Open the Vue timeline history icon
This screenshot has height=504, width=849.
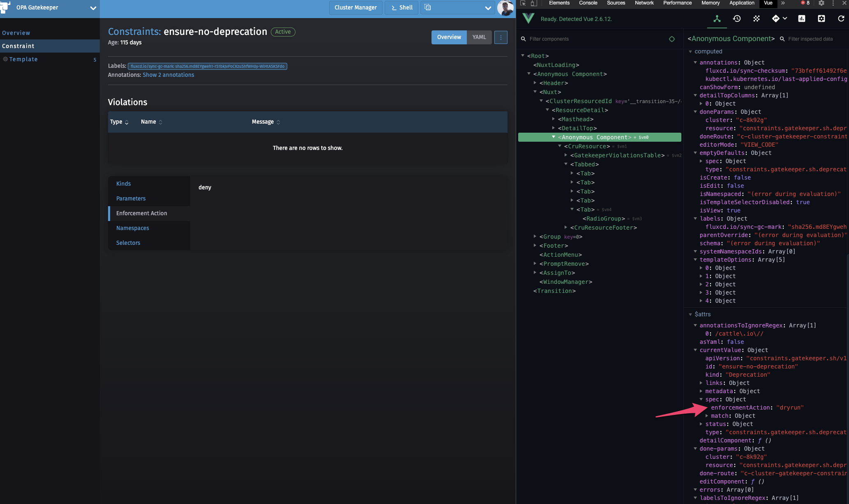point(737,19)
